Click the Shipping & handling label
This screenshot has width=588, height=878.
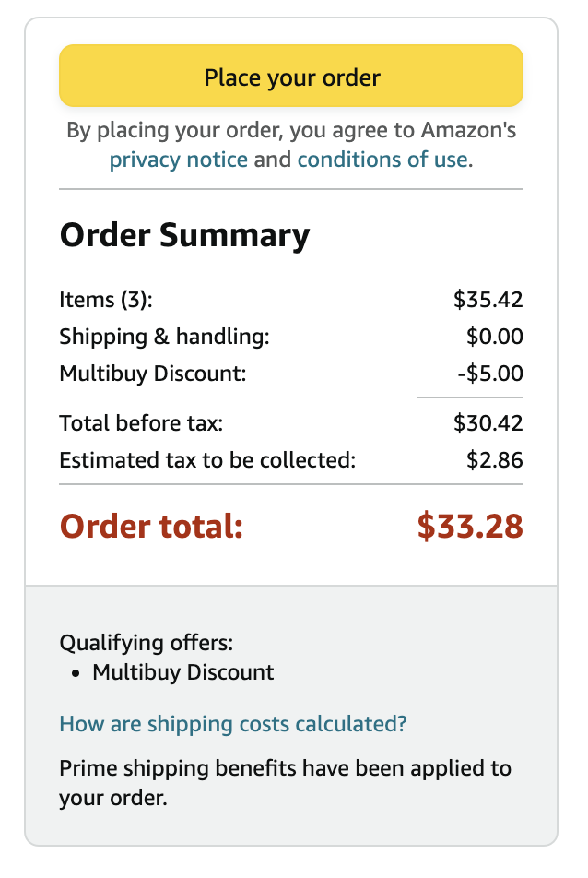tap(164, 337)
